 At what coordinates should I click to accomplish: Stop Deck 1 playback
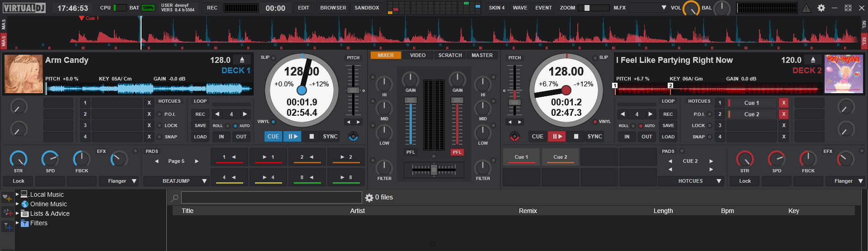coord(311,136)
